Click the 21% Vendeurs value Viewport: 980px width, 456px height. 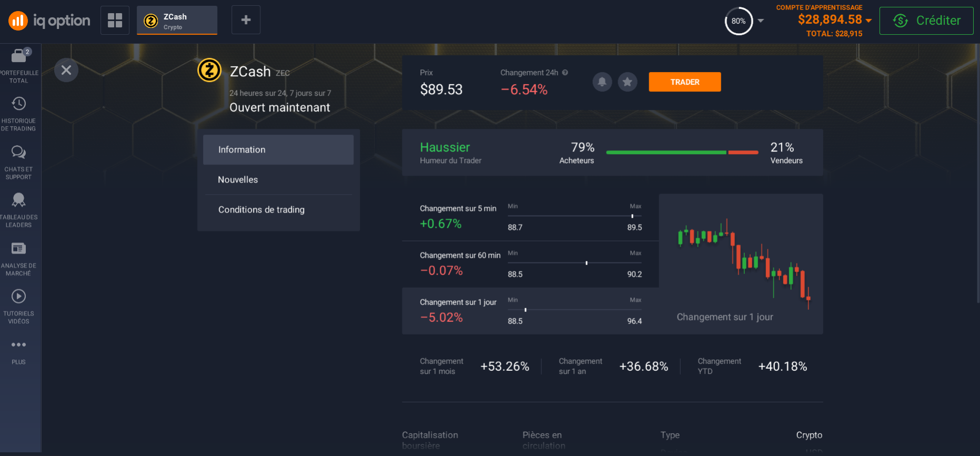782,147
